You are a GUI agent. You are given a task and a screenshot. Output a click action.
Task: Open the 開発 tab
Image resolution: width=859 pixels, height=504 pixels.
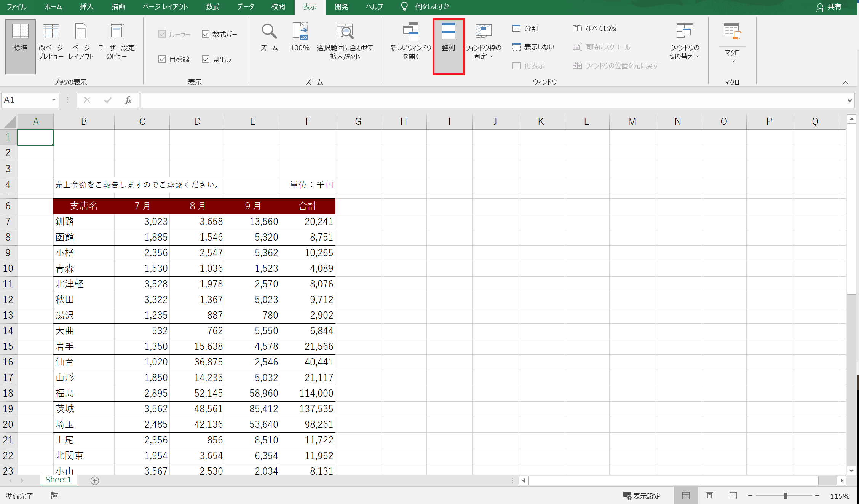tap(342, 7)
